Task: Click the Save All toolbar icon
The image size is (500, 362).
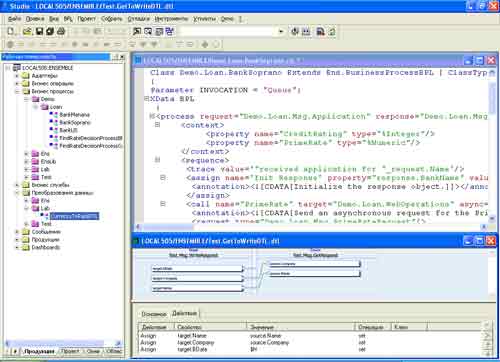Action: point(50,31)
